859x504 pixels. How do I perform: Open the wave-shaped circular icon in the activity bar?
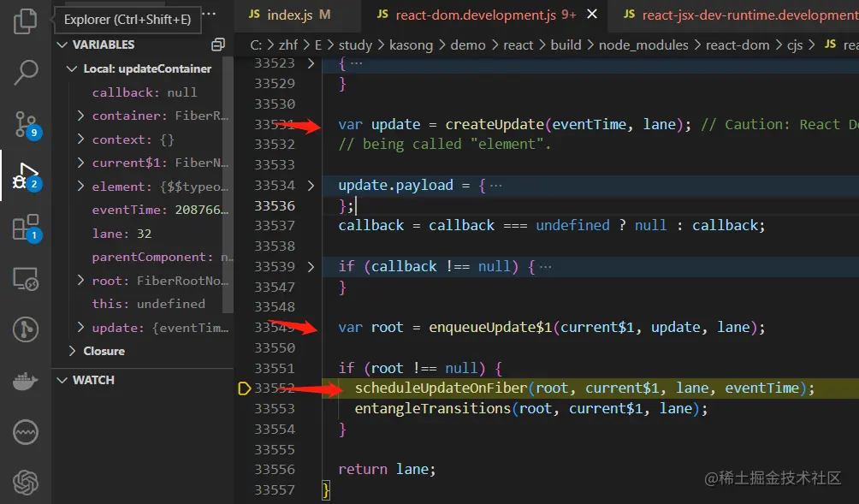point(25,431)
